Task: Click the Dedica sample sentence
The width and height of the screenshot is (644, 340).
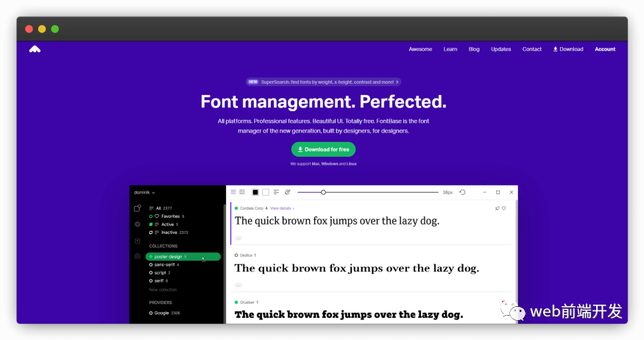Action: [356, 268]
